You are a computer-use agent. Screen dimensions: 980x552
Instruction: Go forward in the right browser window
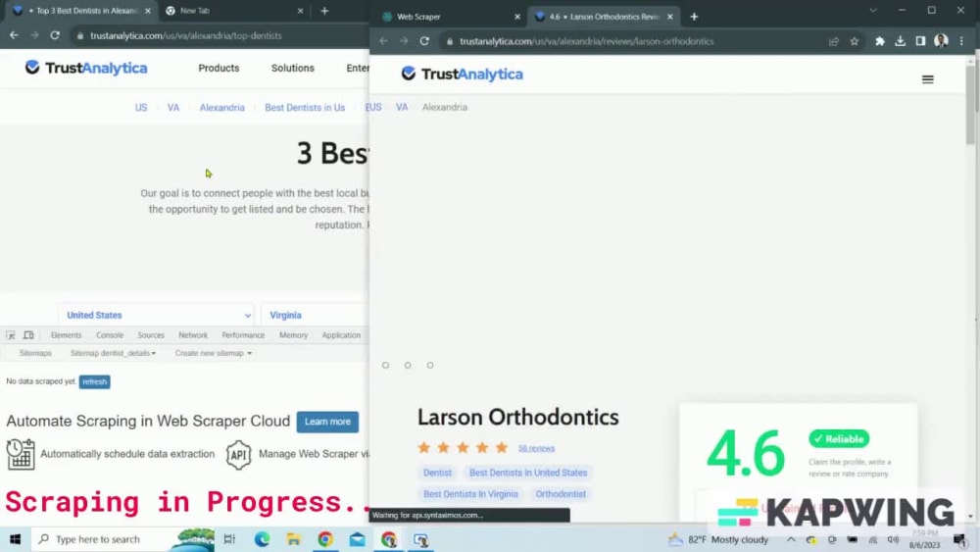(404, 41)
